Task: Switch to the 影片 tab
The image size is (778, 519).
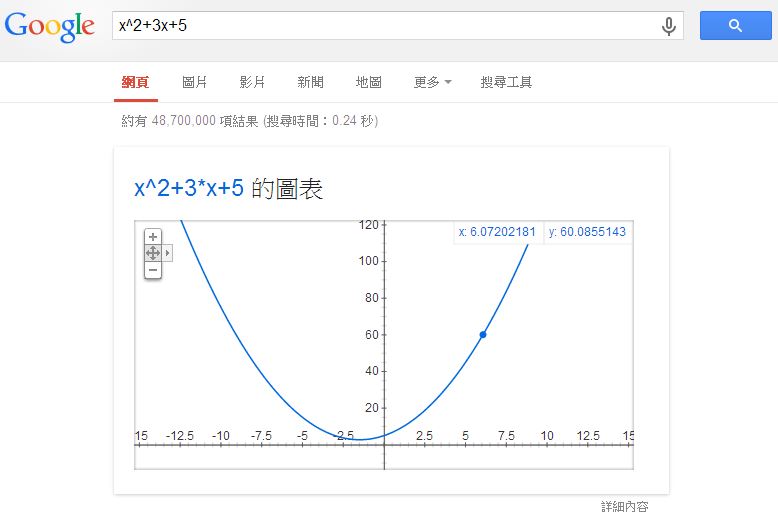Action: [252, 82]
